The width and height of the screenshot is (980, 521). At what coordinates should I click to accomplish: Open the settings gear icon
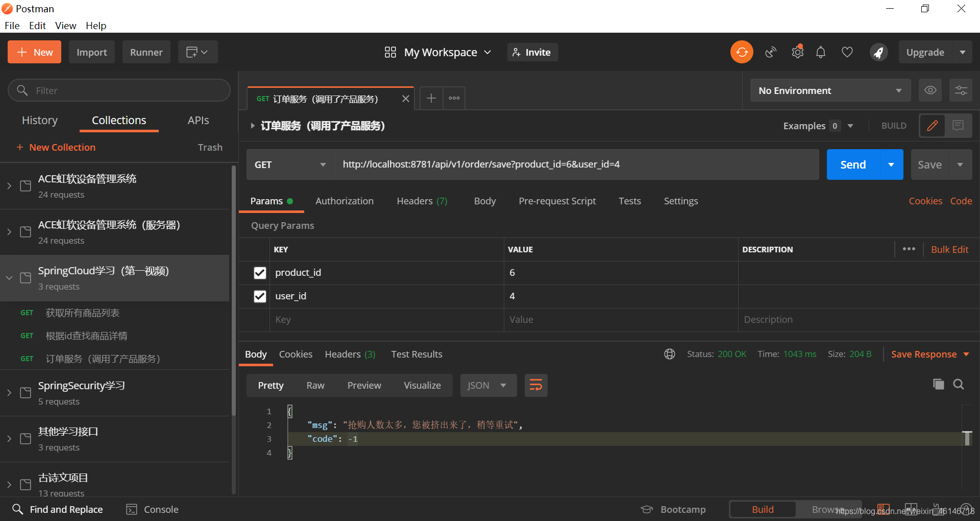tap(797, 52)
